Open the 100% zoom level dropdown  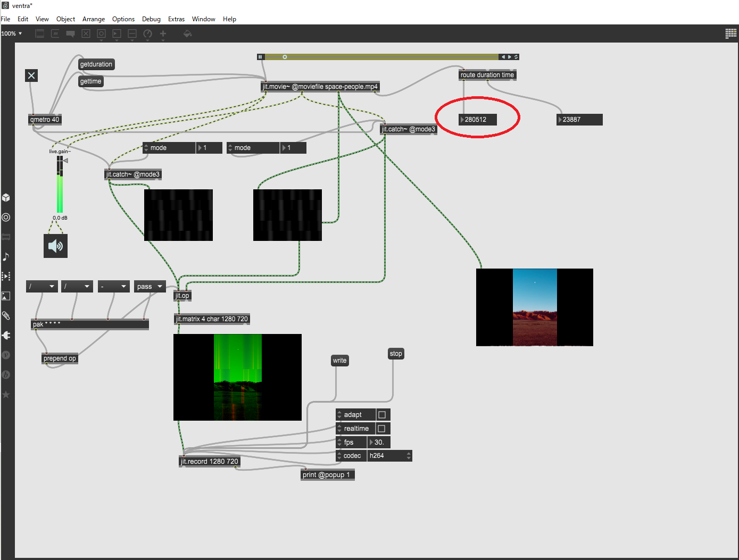coord(12,34)
